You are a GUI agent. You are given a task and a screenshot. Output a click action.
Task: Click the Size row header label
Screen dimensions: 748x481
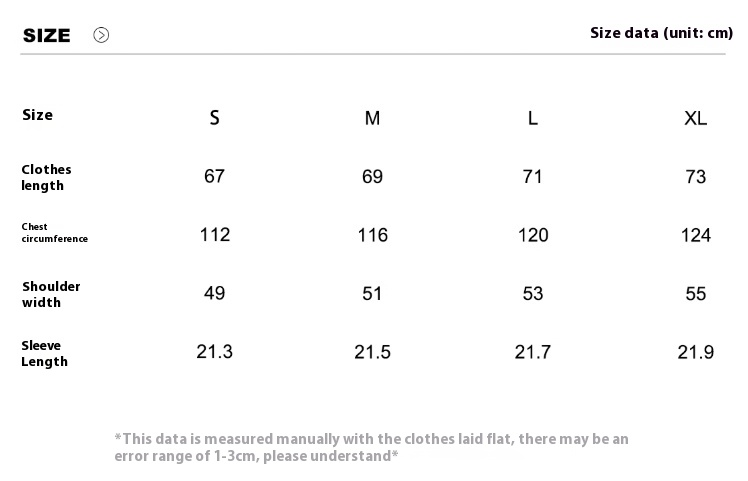pyautogui.click(x=37, y=115)
